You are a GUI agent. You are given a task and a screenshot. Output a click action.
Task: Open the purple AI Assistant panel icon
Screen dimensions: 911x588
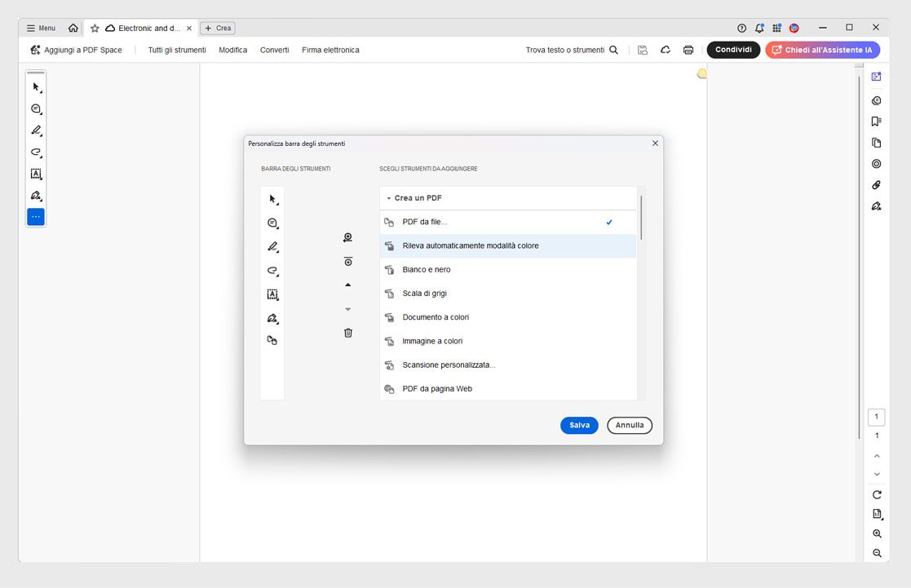pos(876,76)
